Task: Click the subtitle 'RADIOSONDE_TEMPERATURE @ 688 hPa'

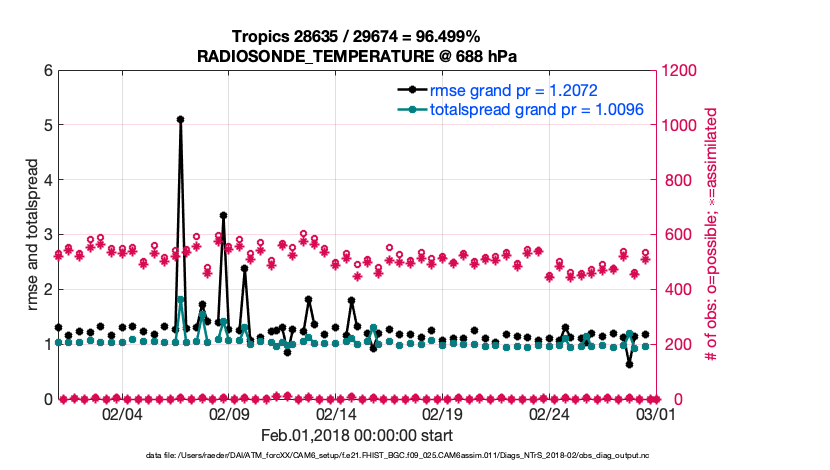Action: coord(356,56)
